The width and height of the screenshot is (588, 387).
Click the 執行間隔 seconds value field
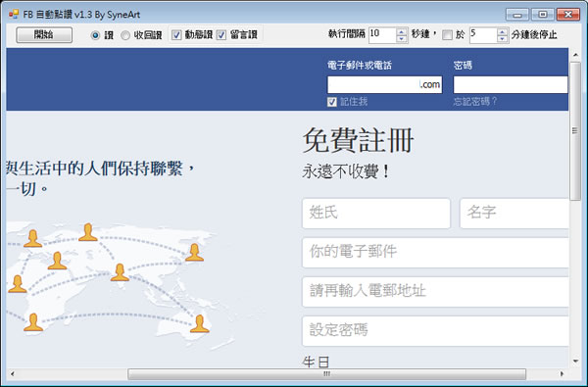pos(382,35)
